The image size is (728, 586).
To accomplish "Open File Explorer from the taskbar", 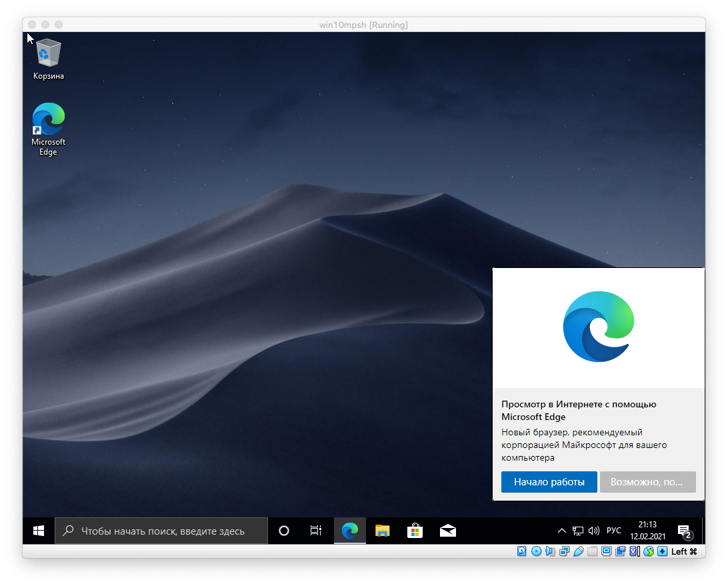I will (382, 531).
